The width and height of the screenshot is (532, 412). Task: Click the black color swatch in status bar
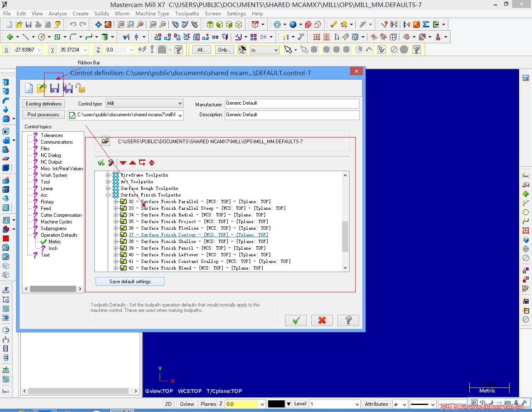coord(276,404)
